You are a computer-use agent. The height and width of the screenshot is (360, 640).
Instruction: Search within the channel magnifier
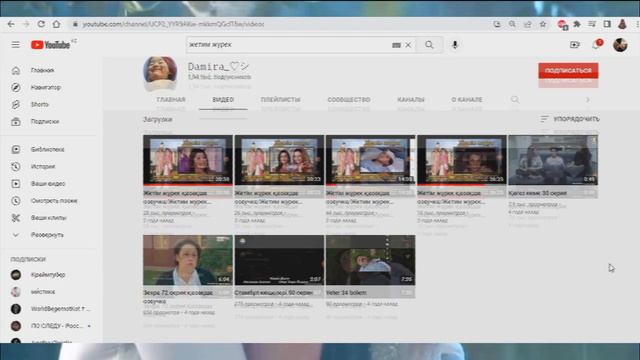pyautogui.click(x=515, y=100)
